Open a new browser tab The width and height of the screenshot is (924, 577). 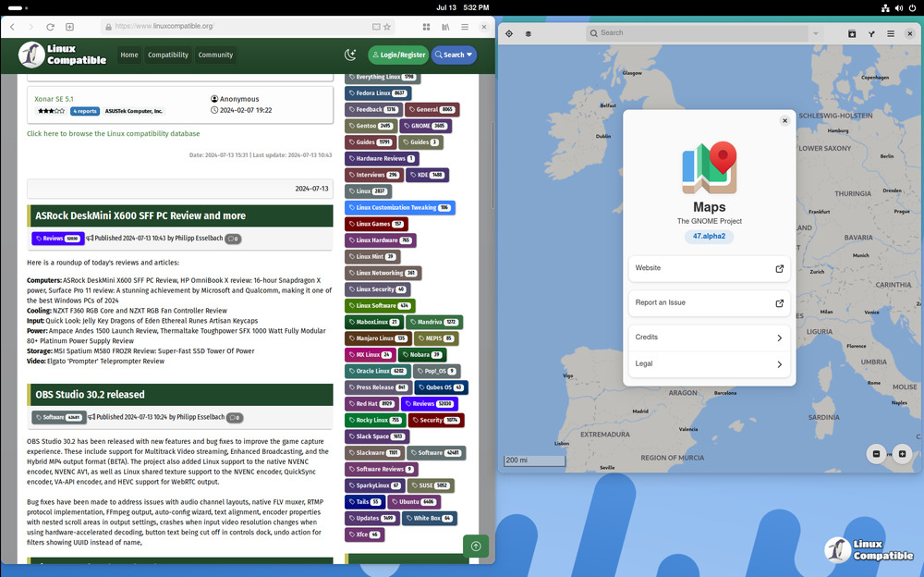point(69,27)
